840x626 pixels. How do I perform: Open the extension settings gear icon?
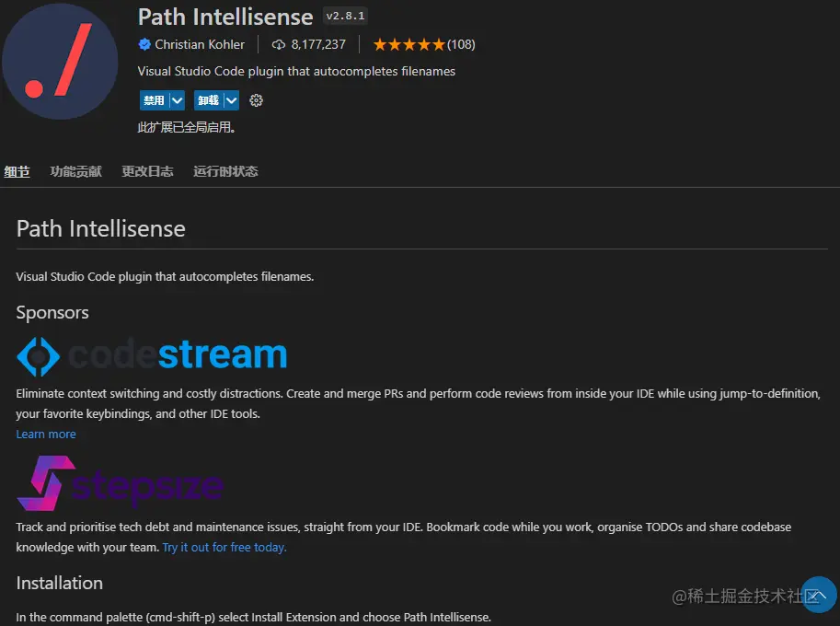(256, 100)
